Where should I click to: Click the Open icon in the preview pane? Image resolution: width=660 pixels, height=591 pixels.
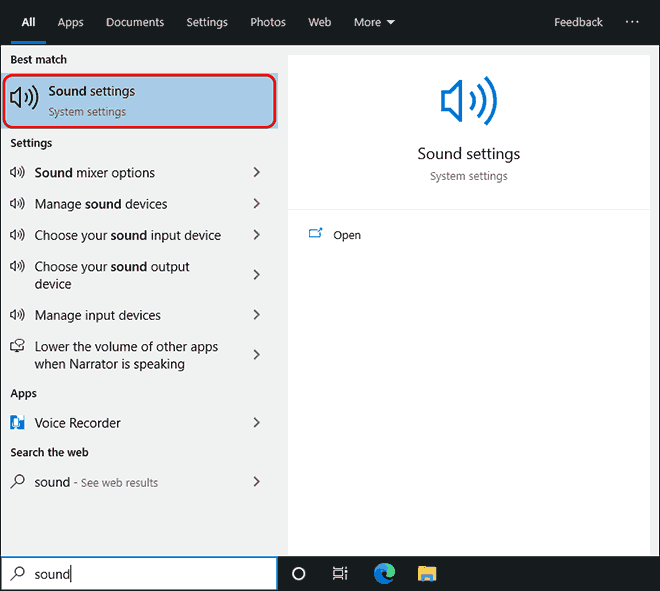pyautogui.click(x=315, y=234)
